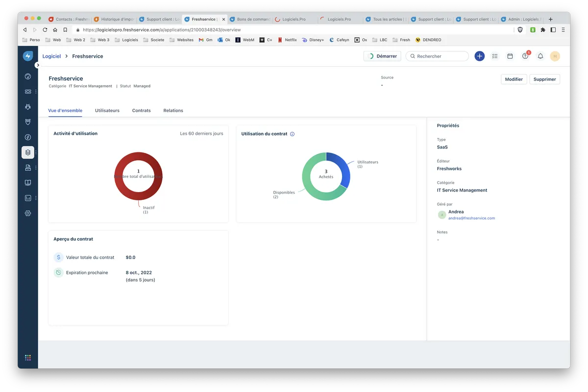Open the help icon with notification badge
Image resolution: width=588 pixels, height=392 pixels.
point(525,56)
